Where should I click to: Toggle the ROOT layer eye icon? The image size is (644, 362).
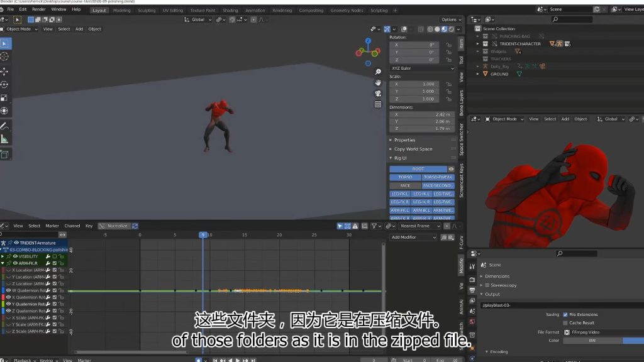(x=451, y=169)
